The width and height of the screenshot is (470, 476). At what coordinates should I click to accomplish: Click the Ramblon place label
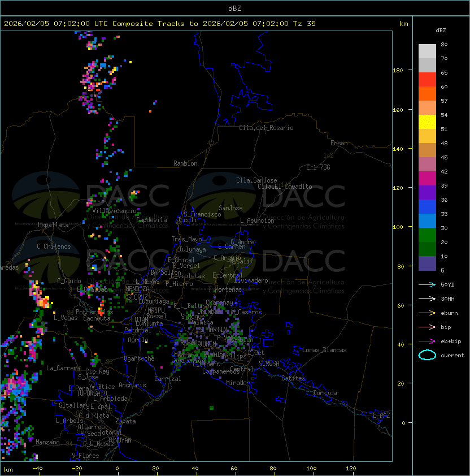point(185,163)
